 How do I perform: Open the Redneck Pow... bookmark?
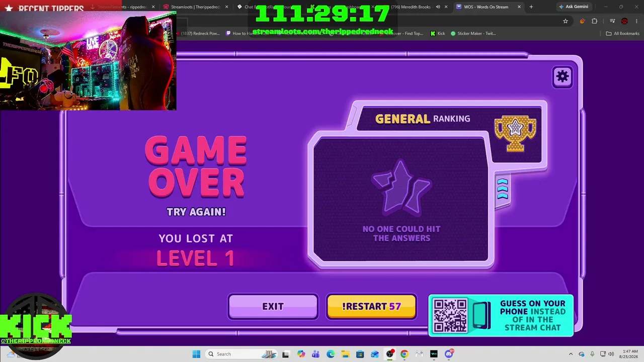198,34
